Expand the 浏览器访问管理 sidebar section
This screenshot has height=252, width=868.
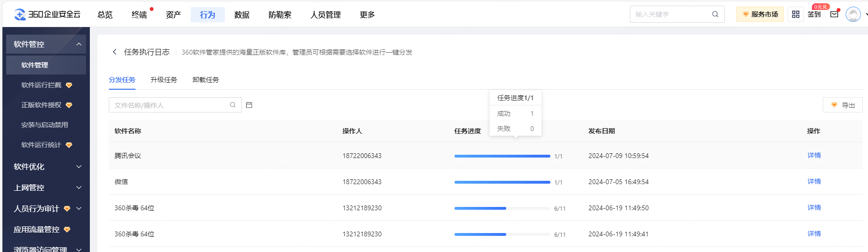[x=46, y=249]
